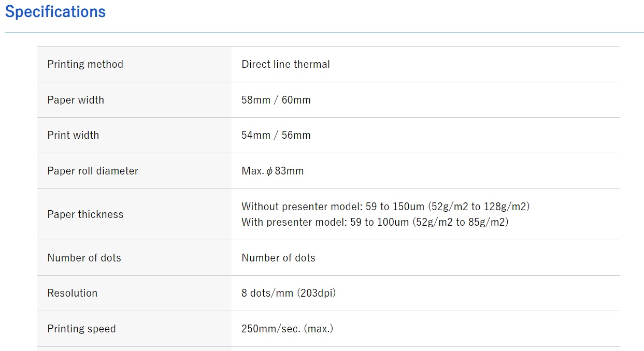Select the 250mm/sec. (max.) value
644x351 pixels.
point(287,329)
